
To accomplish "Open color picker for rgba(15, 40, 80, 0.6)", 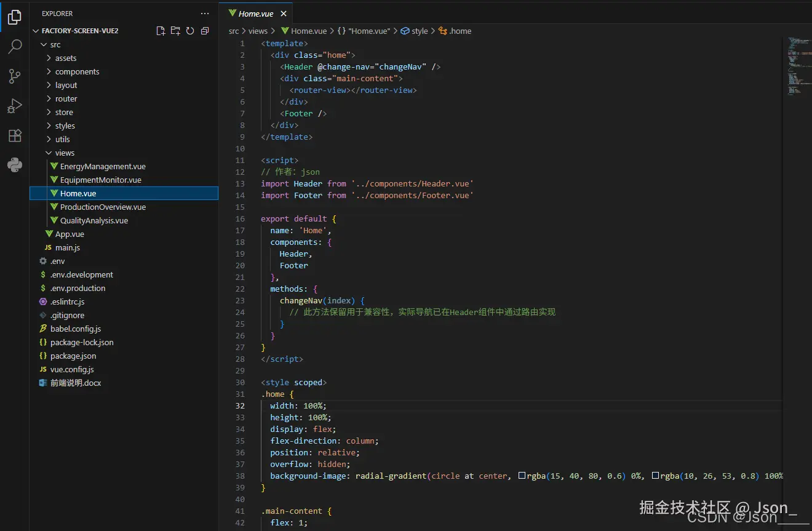I will (522, 476).
